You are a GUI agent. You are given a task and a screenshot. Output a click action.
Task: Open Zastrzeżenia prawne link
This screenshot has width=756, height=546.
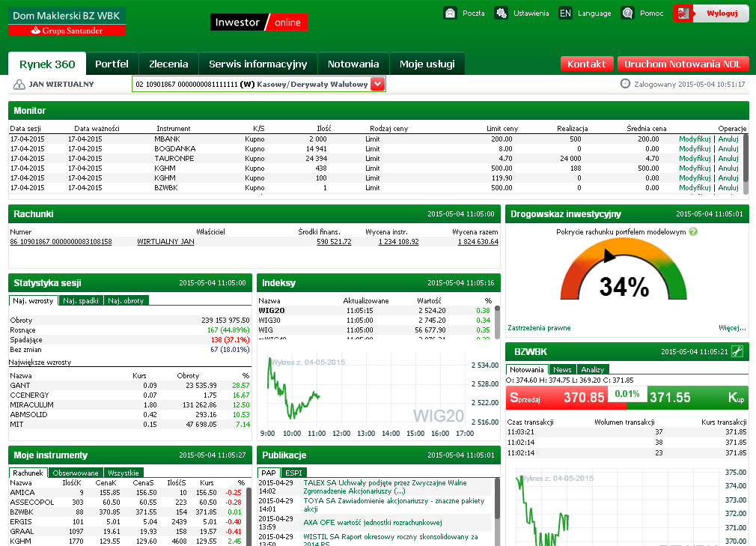[x=539, y=328]
